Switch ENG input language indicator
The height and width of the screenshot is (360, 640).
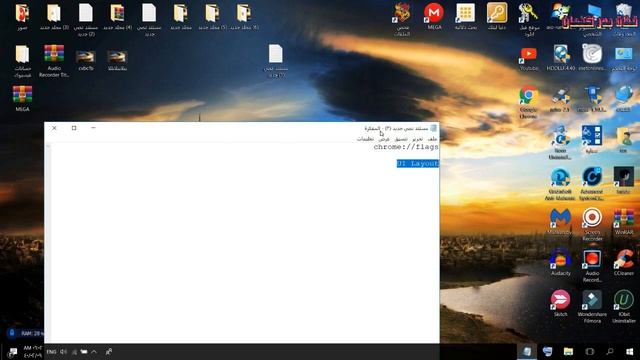51,351
